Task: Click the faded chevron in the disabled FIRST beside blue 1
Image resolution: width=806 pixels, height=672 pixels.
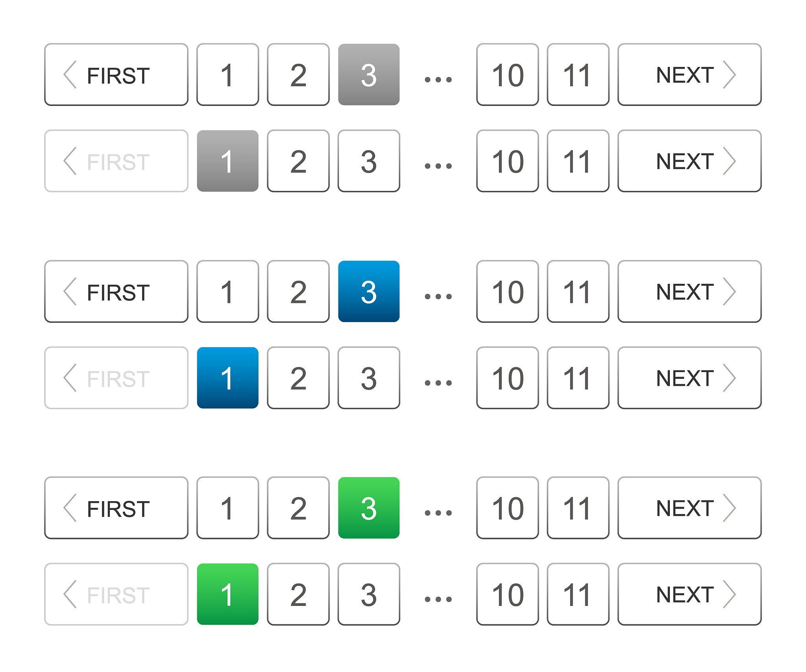Action: 70,378
